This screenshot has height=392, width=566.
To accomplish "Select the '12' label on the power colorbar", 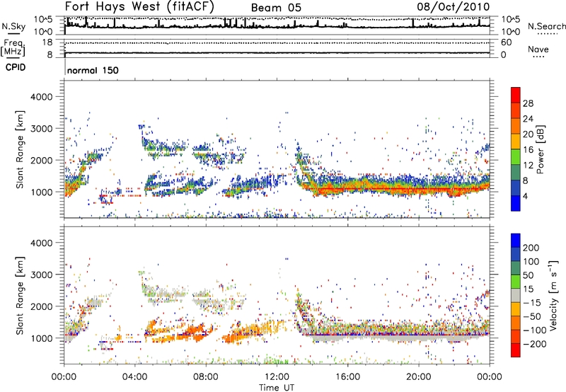I will click(528, 166).
